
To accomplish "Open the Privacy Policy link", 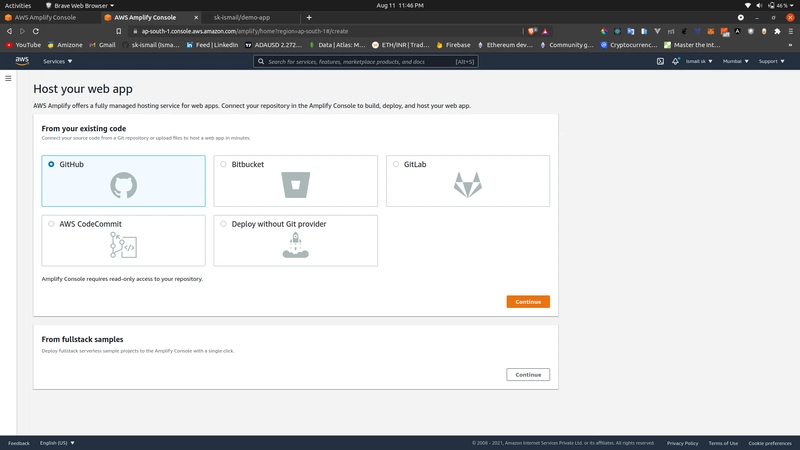I will point(682,443).
